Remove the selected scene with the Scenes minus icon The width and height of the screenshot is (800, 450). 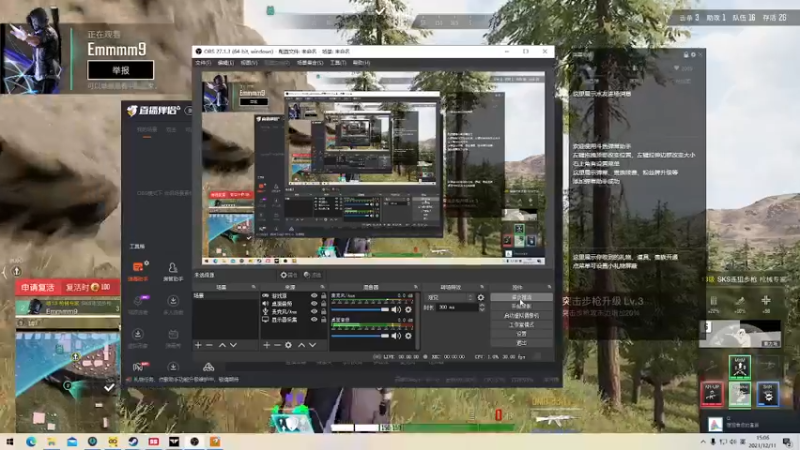(209, 345)
